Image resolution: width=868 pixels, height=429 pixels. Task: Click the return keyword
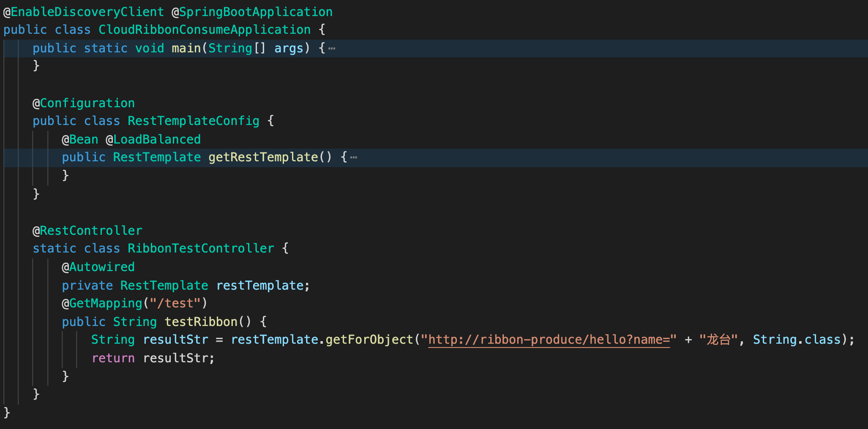tap(113, 358)
